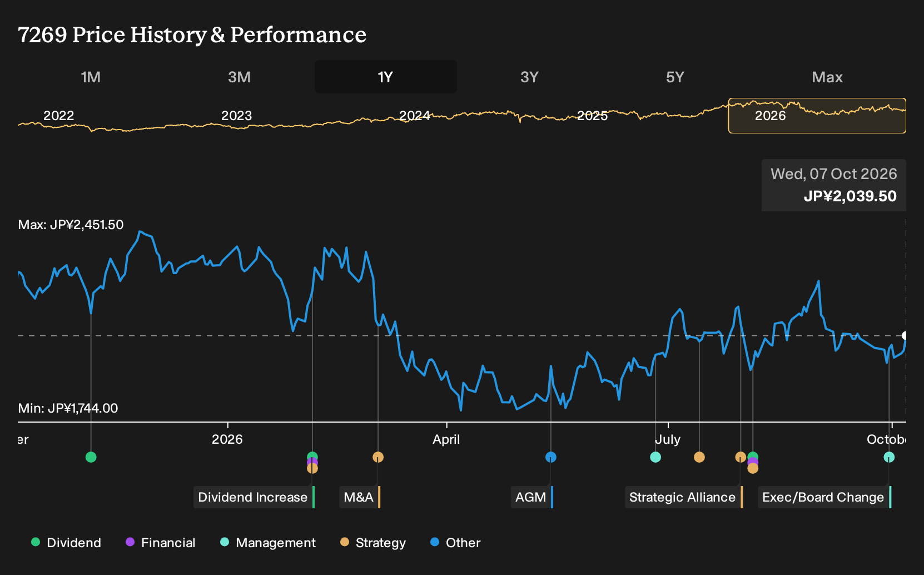This screenshot has height=575, width=924.
Task: Toggle the Dividend legend filter
Action: pyautogui.click(x=66, y=543)
